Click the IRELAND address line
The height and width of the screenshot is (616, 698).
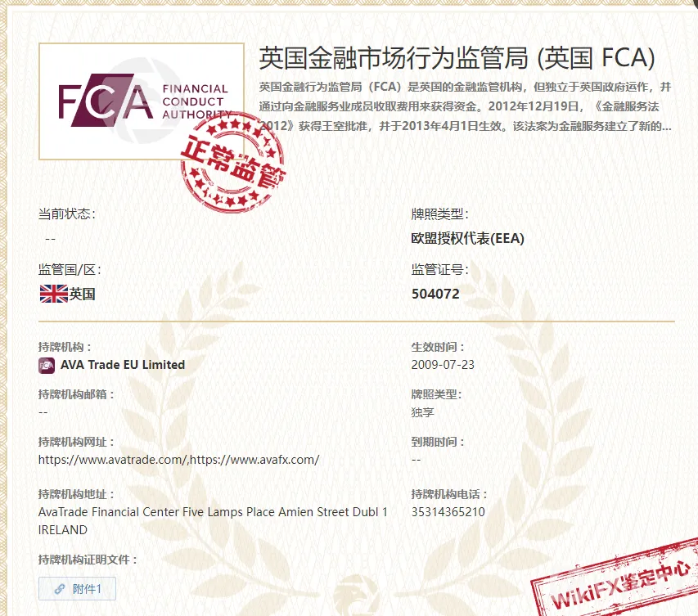point(63,530)
